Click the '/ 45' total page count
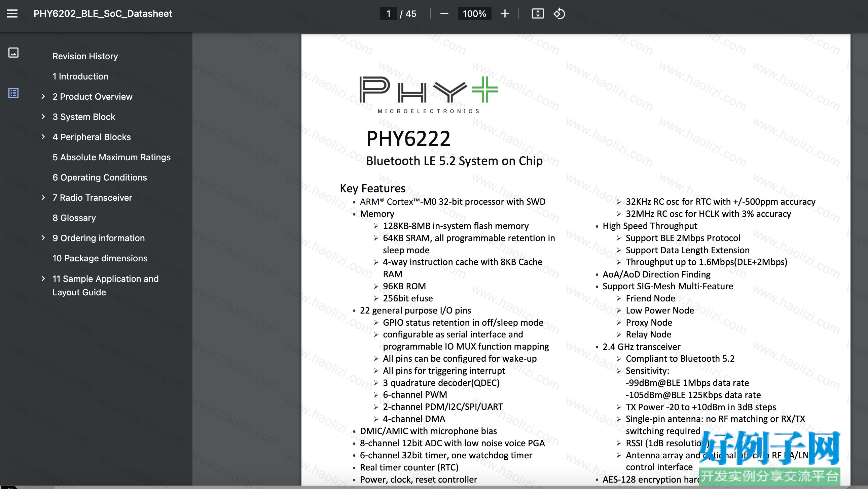868x489 pixels. [x=408, y=13]
